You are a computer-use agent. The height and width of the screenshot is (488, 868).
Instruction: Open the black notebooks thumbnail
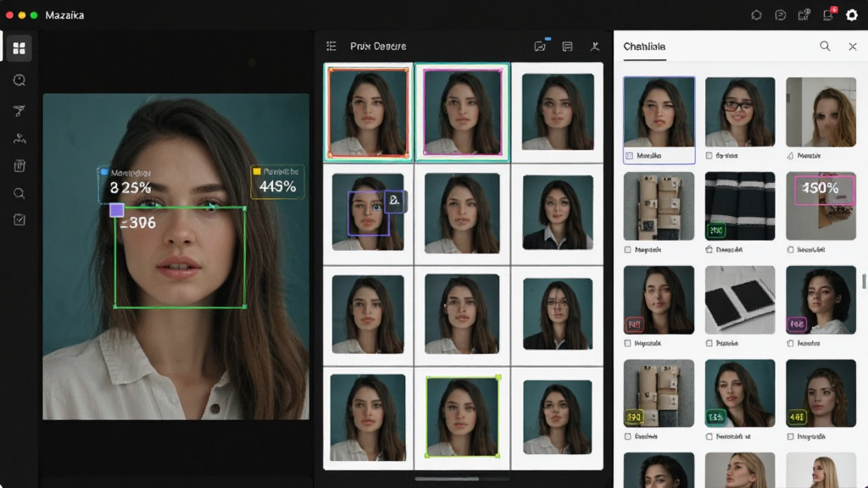tap(740, 300)
